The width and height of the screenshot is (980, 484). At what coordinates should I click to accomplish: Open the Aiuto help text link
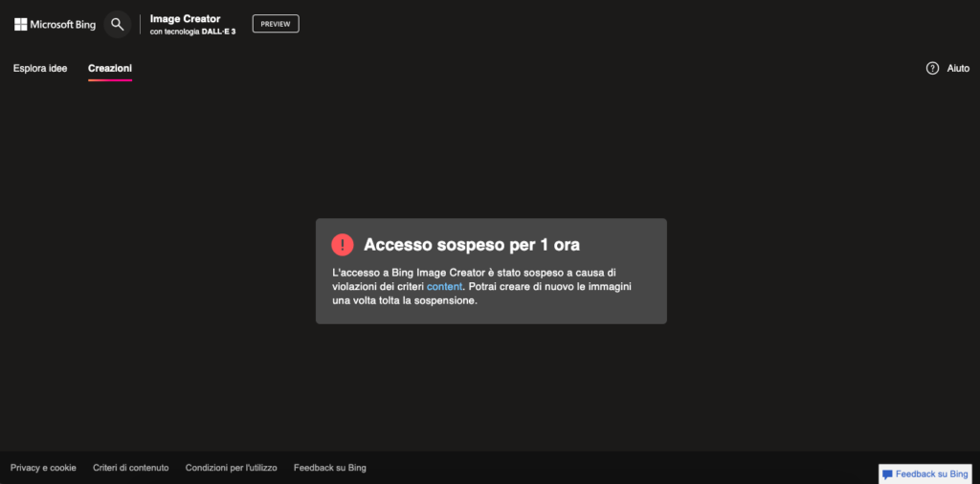(x=958, y=68)
